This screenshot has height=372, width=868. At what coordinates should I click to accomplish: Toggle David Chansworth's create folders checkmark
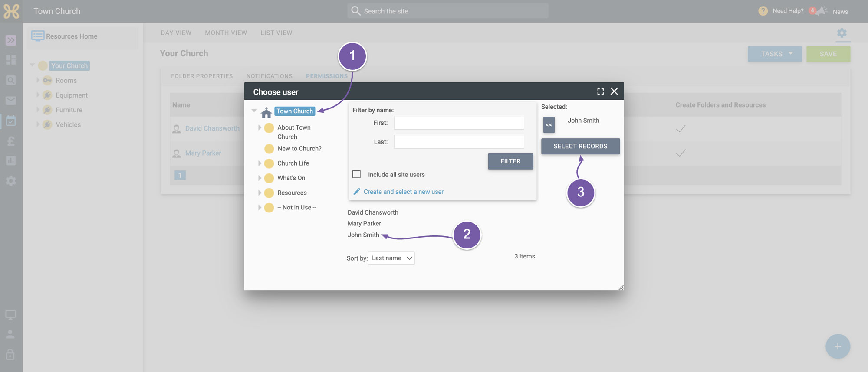(x=681, y=128)
